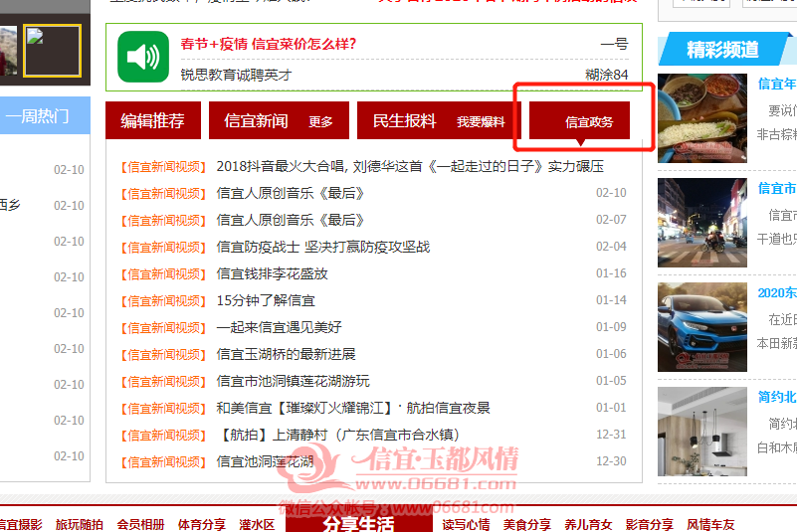The image size is (797, 532).
Task: Open the 2020东 channel title link
Action: [x=777, y=293]
